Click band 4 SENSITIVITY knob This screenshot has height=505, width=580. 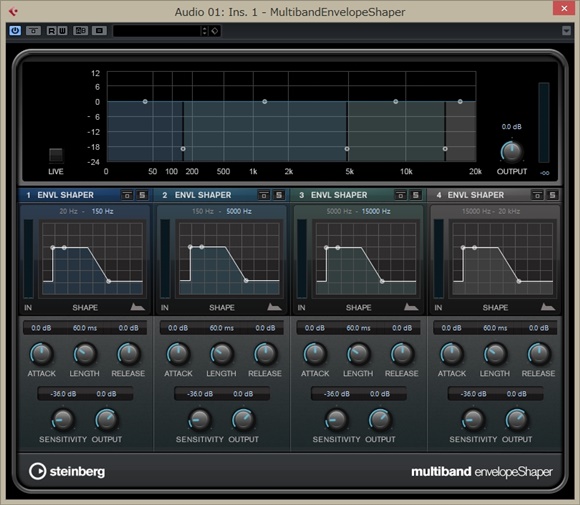pyautogui.click(x=473, y=420)
